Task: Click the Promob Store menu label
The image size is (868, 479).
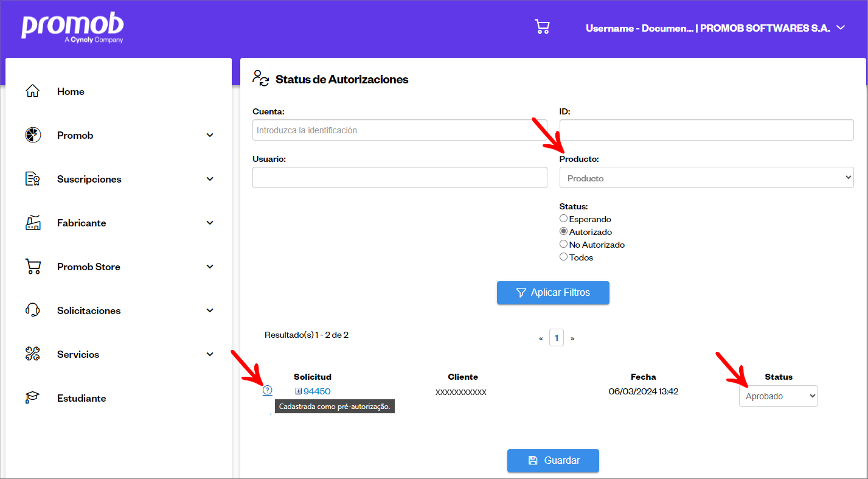Action: [x=89, y=267]
